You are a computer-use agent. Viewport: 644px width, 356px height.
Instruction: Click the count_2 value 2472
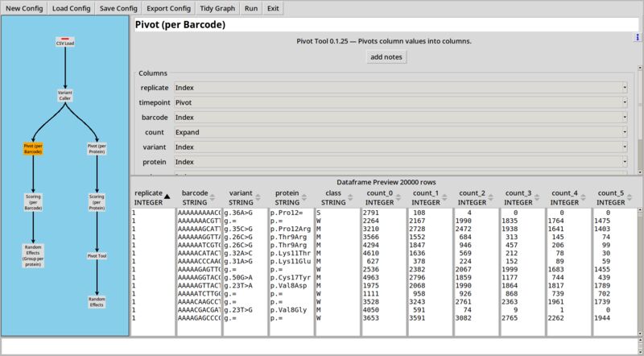coord(464,229)
